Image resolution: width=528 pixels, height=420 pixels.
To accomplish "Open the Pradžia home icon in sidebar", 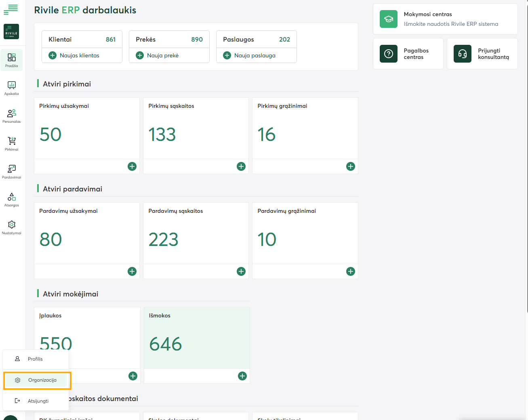I will (x=11, y=57).
